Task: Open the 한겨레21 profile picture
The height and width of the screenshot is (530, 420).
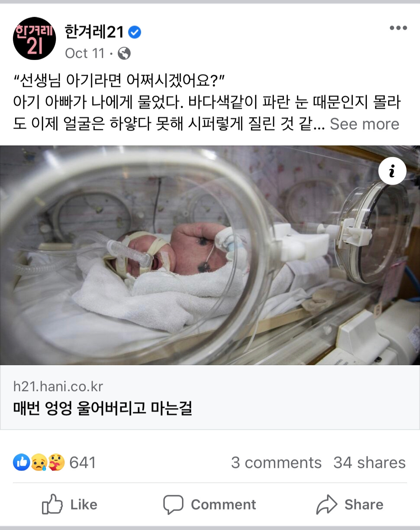Action: [34, 38]
